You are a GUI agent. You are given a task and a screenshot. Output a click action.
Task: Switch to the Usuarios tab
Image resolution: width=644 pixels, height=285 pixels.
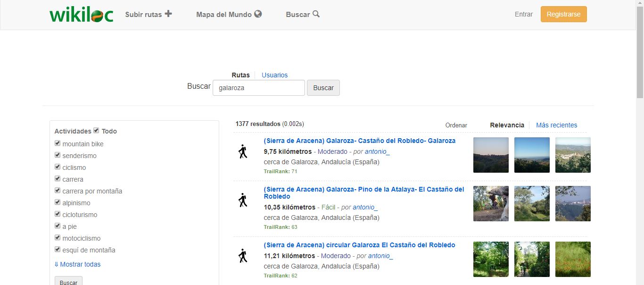point(274,75)
